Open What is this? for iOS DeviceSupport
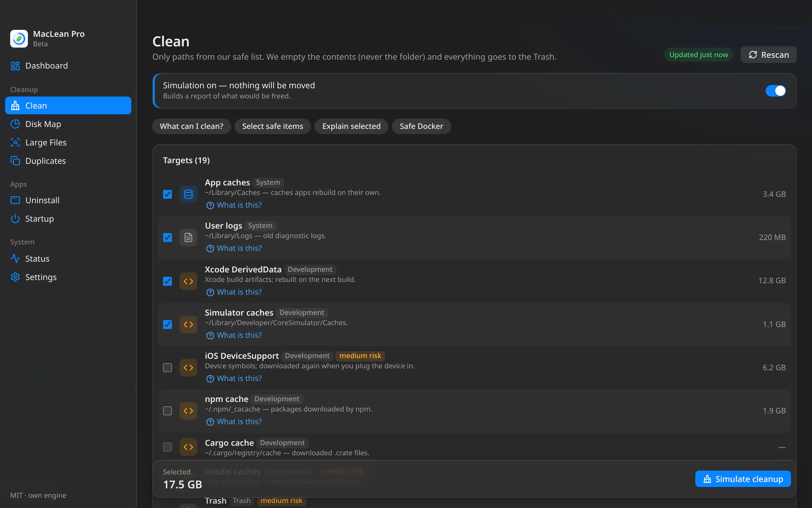 point(234,378)
